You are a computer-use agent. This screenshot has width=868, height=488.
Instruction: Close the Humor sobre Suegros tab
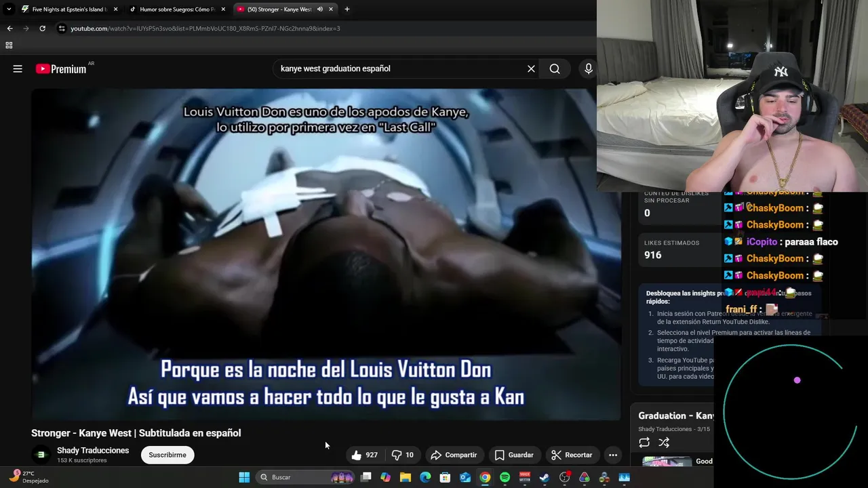[223, 9]
